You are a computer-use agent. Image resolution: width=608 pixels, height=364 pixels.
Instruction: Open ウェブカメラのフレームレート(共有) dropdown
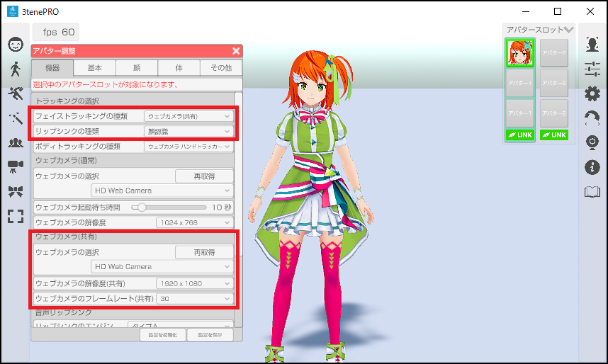195,298
